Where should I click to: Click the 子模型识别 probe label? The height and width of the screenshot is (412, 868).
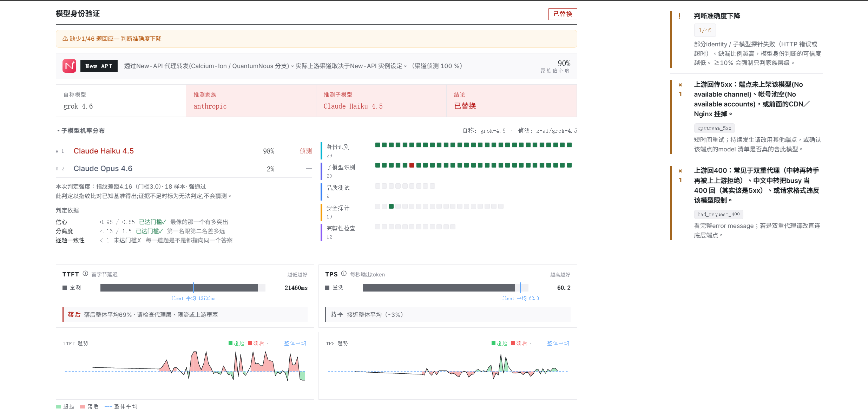click(x=341, y=167)
